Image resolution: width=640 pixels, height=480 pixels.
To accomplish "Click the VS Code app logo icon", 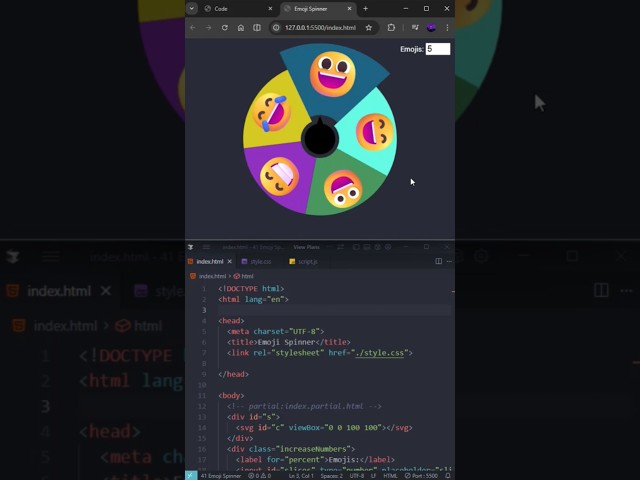I will [x=190, y=247].
